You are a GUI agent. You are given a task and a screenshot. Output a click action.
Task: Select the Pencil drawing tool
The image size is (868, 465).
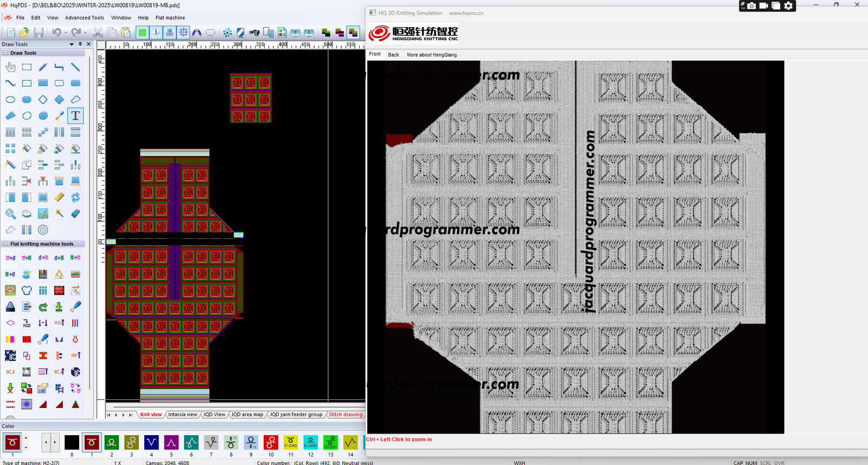[x=43, y=67]
